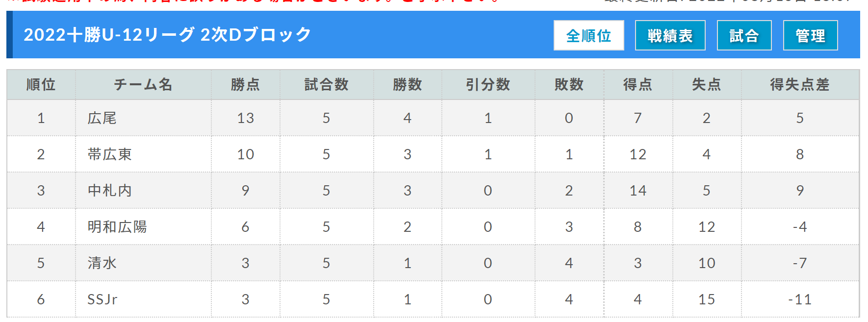This screenshot has height=322, width=868.
Task: Click the 得失点差 column header
Action: pos(800,85)
